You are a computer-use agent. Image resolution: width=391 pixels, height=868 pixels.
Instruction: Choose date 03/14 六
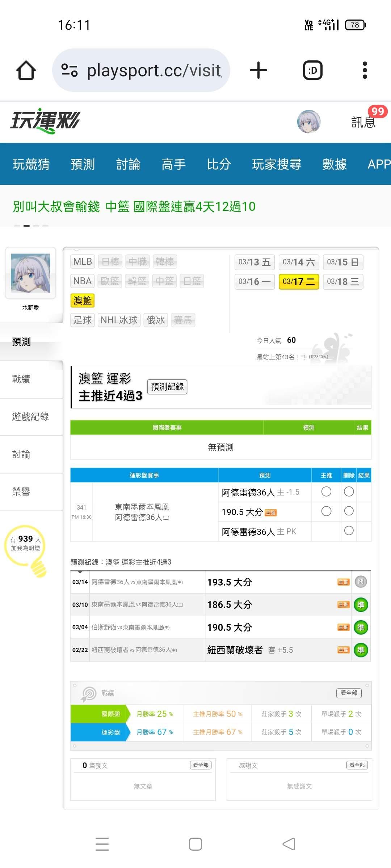[299, 262]
